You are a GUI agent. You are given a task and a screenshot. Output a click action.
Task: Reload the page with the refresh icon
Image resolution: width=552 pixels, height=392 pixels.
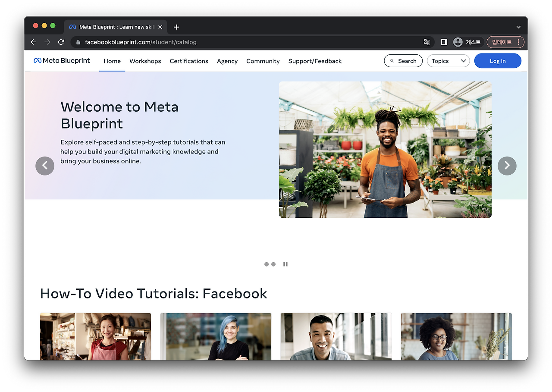coord(61,42)
